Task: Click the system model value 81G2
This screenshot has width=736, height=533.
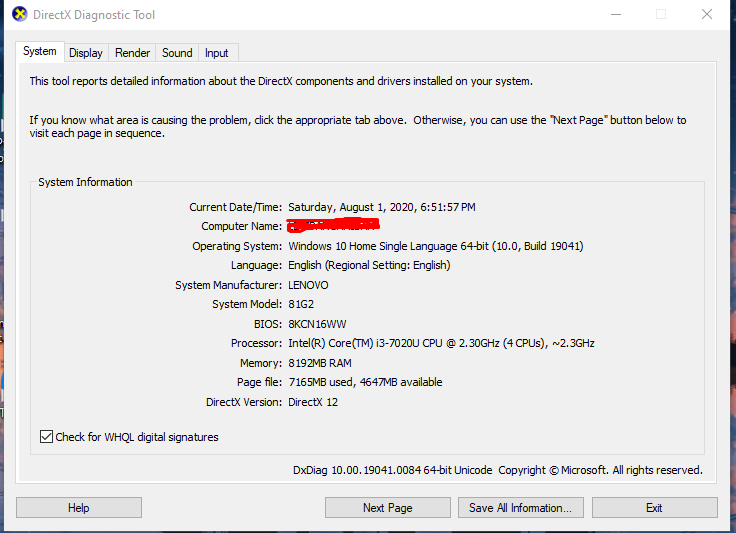Action: point(301,304)
